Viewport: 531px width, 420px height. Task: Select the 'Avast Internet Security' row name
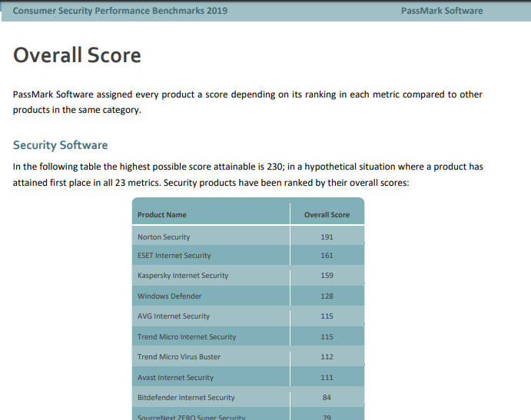[175, 377]
